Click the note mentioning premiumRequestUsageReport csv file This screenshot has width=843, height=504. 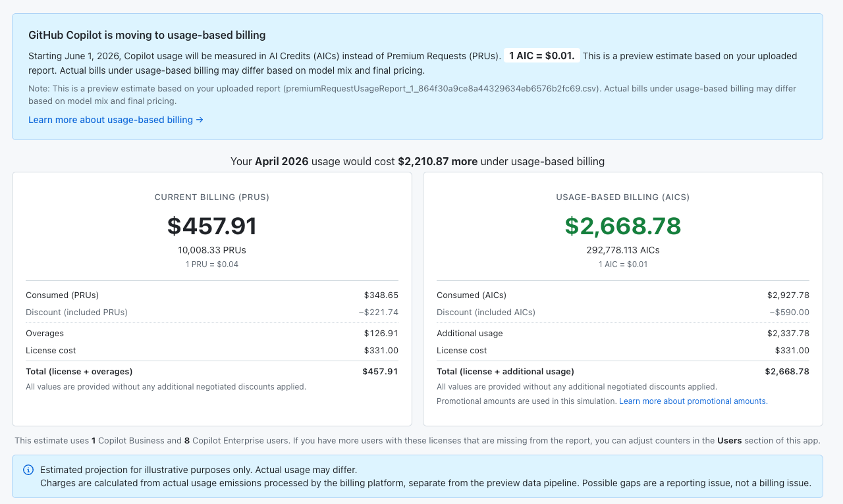coord(412,95)
